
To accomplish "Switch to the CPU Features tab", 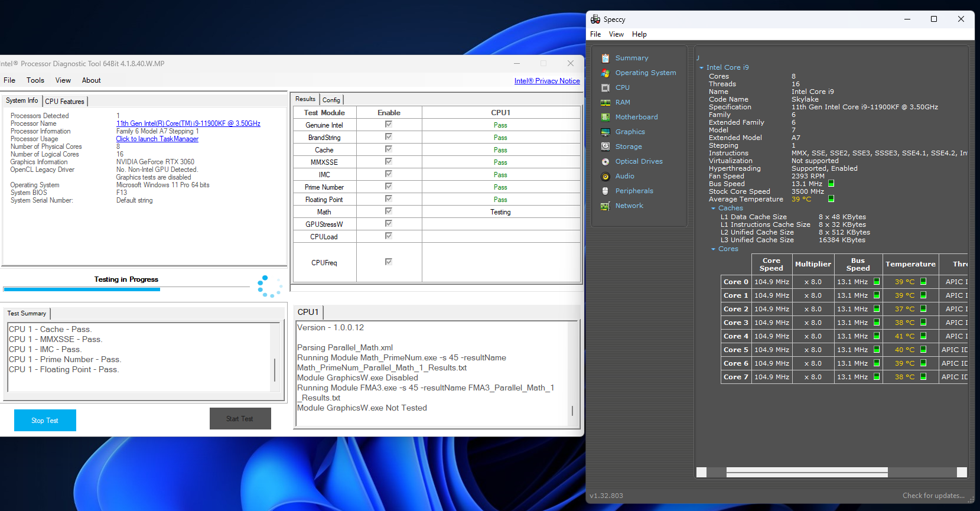I will pyautogui.click(x=65, y=102).
